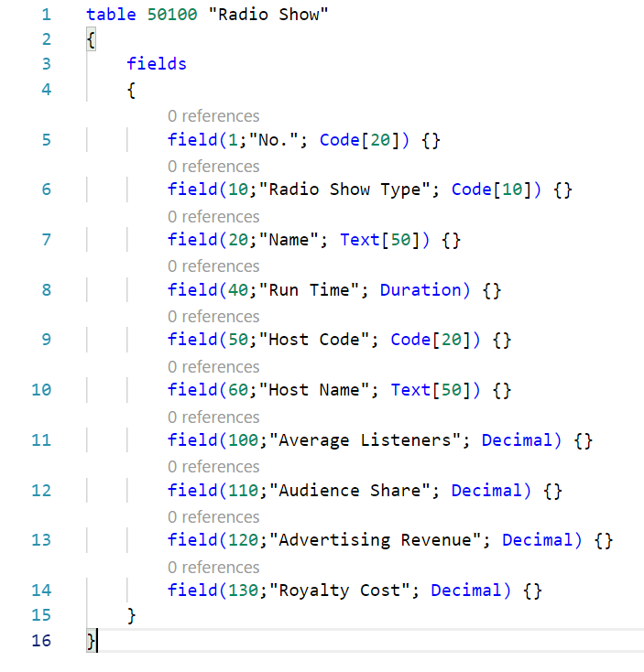
Task: Click the closing brace on line 16
Action: 91,641
